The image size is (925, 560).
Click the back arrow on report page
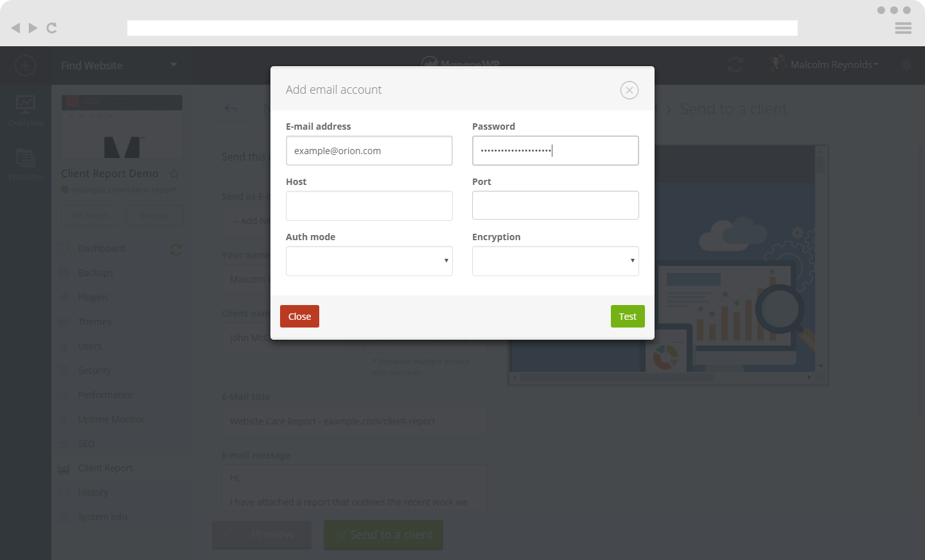click(x=231, y=109)
